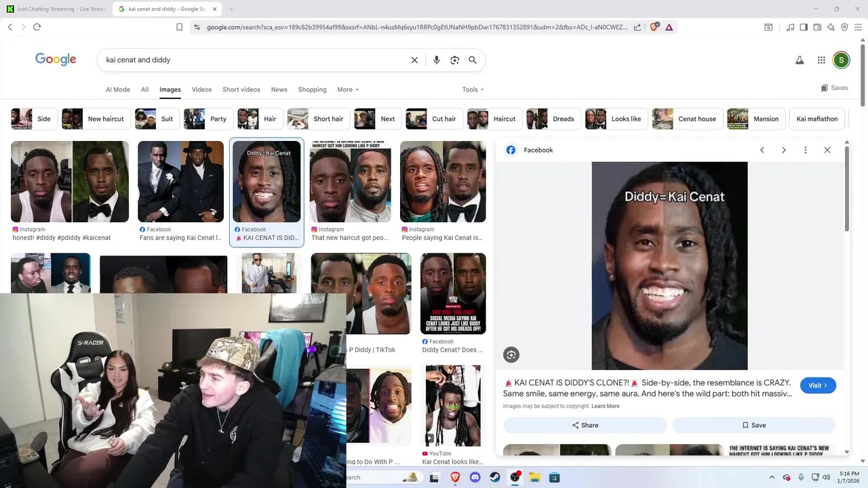The image size is (868, 488).
Task: Submit search with the magnifying glass icon
Action: (x=473, y=60)
